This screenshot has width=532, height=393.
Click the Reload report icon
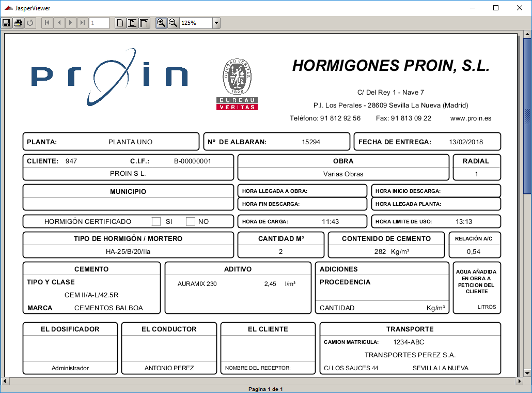(x=30, y=23)
